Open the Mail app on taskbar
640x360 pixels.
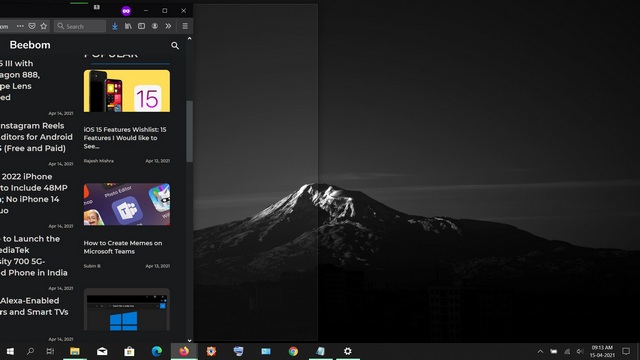[102, 351]
